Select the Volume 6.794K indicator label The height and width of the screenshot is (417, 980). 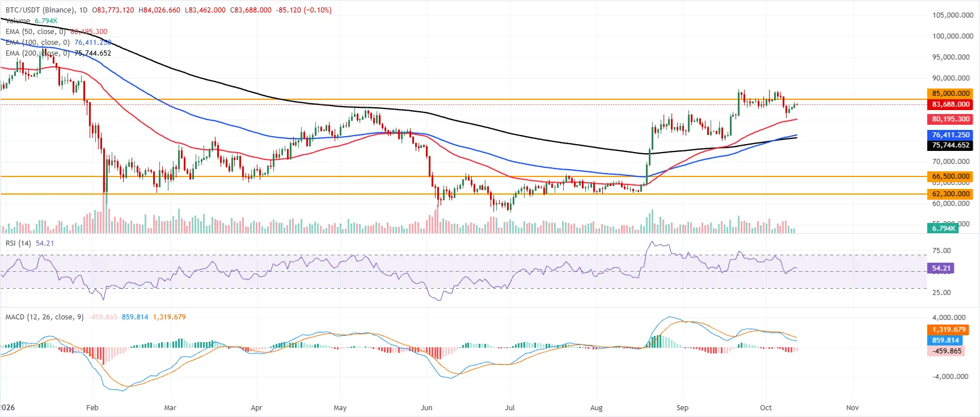(x=31, y=21)
